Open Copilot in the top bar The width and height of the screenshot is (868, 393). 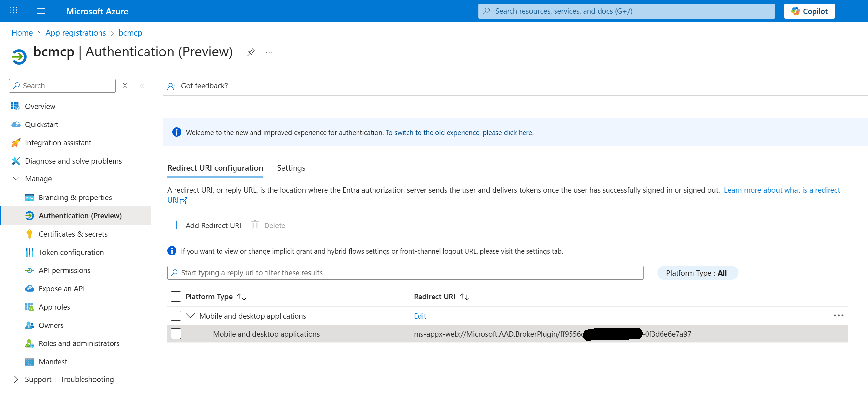(809, 11)
